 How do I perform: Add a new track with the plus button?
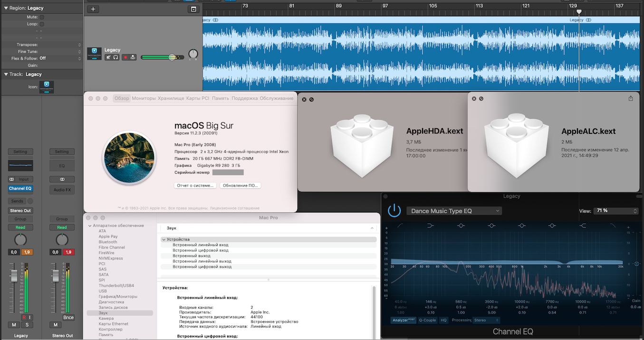point(93,9)
